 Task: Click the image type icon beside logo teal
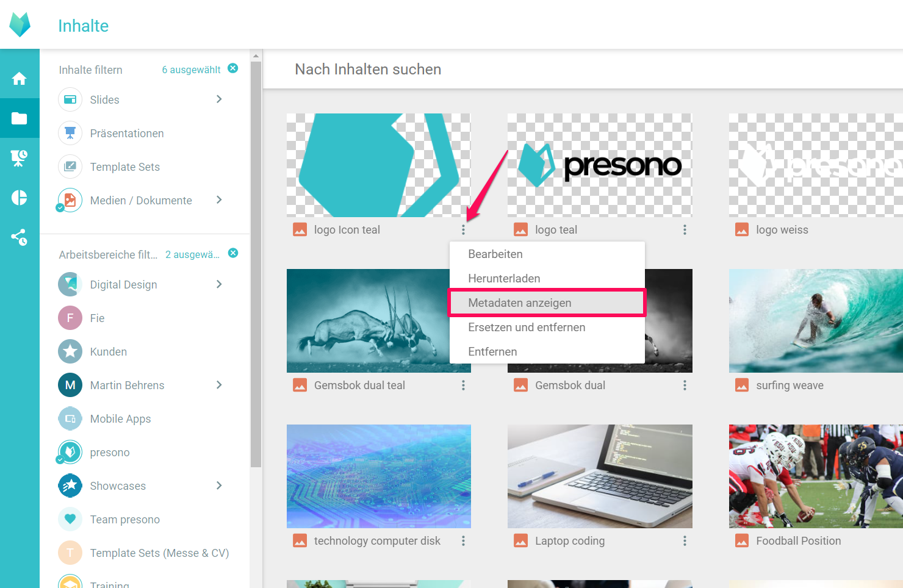(520, 229)
